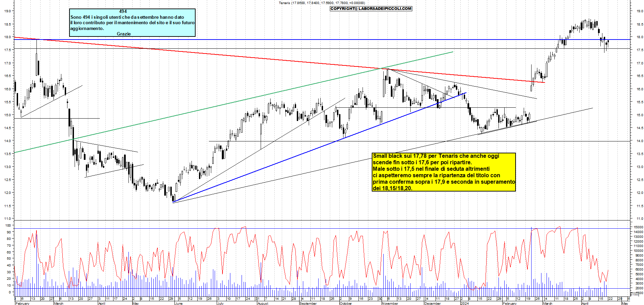Click the 16.0 value on left price axis

tap(7, 89)
